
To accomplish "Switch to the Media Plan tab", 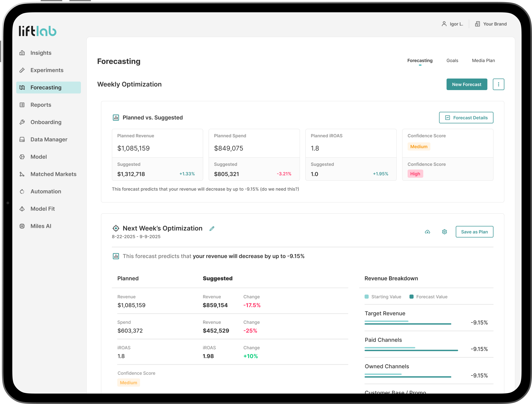I will 483,61.
